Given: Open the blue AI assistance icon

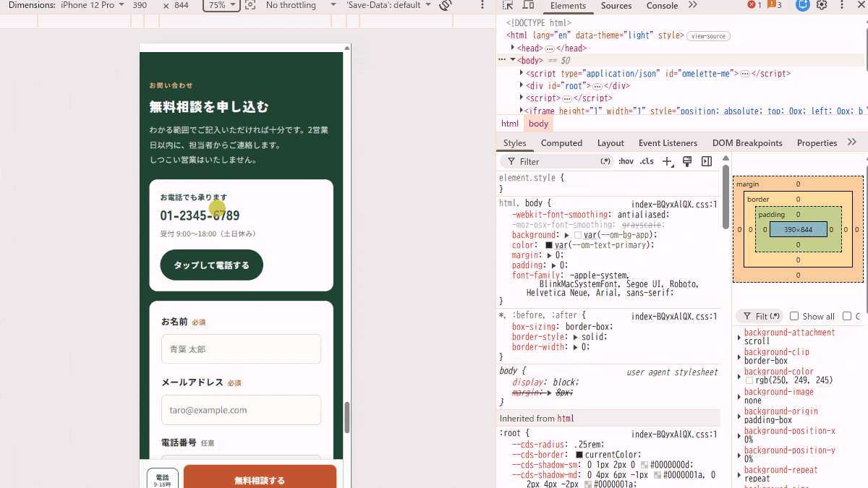Looking at the screenshot, I should tap(802, 5).
